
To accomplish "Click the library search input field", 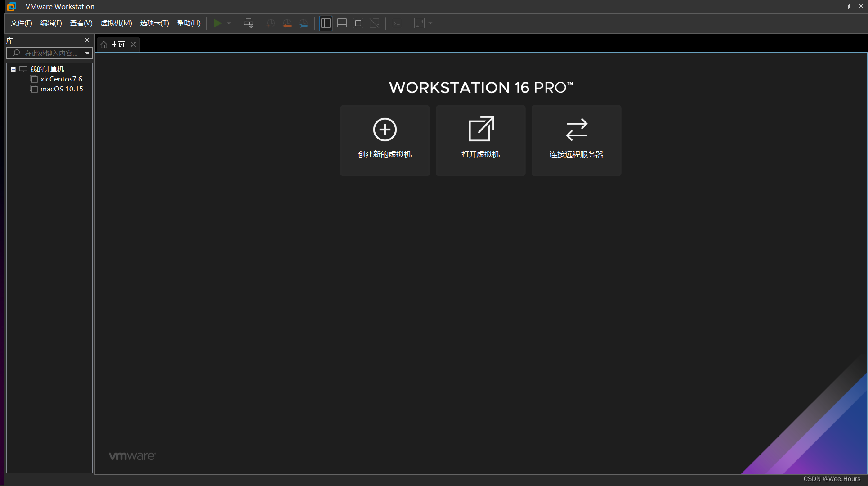I will pos(50,53).
